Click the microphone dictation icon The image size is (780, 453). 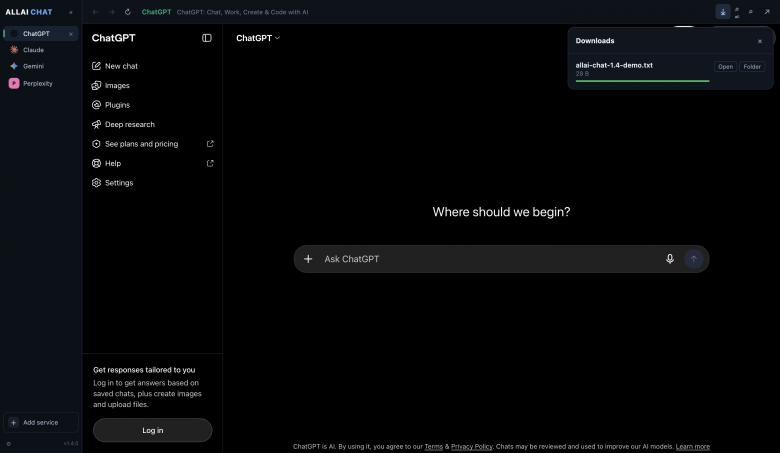670,259
